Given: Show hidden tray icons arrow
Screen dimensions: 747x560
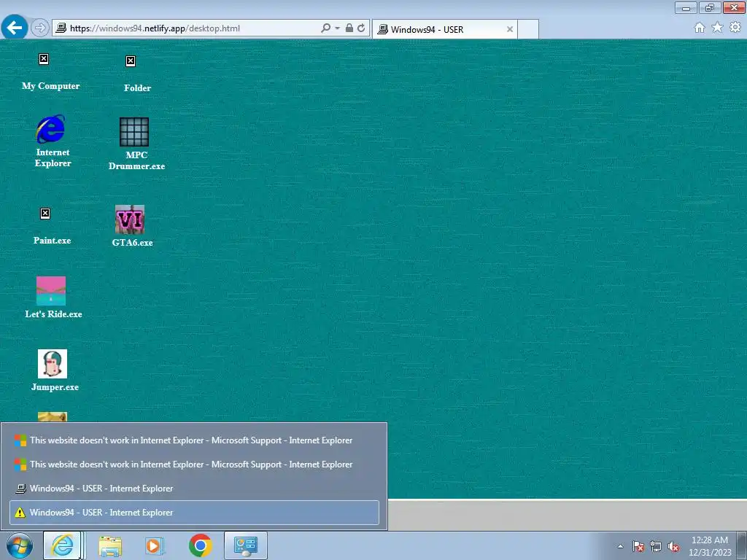Looking at the screenshot, I should pyautogui.click(x=620, y=546).
